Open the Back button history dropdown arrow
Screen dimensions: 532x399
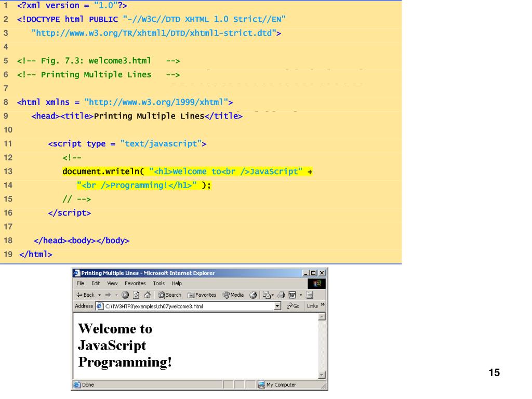pyautogui.click(x=99, y=295)
